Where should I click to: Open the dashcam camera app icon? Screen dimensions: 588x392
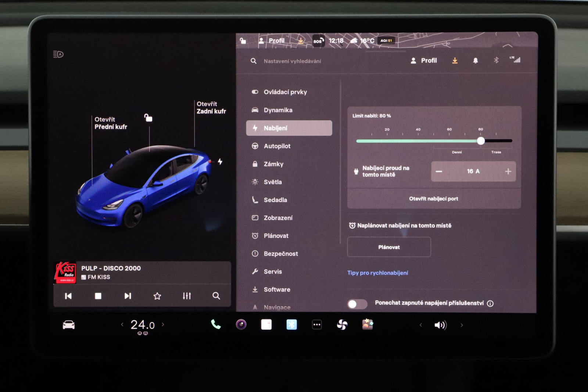coord(241,324)
